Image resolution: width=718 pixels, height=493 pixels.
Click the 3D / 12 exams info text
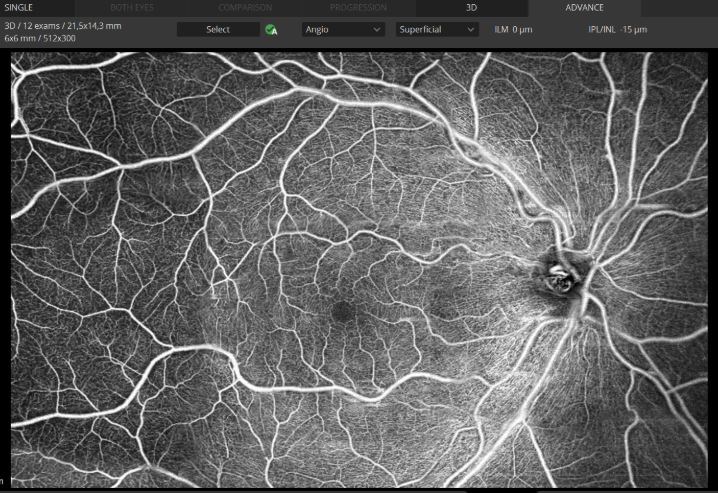pos(63,25)
